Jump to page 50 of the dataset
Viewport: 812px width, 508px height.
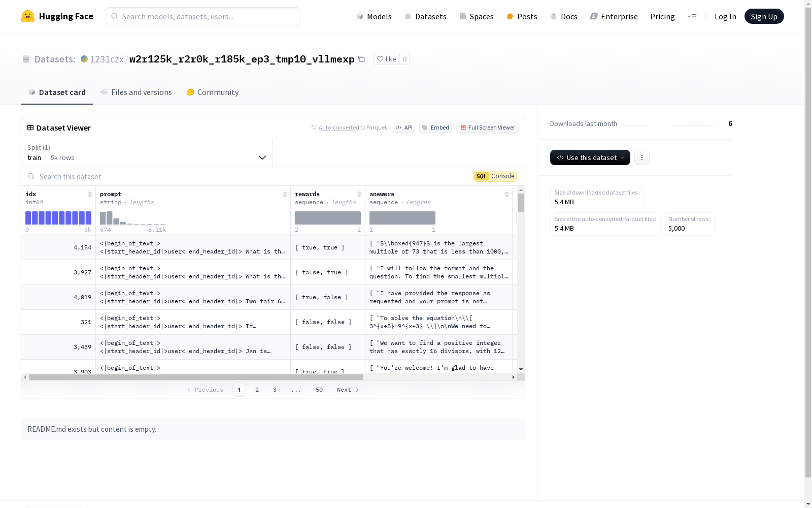(319, 390)
